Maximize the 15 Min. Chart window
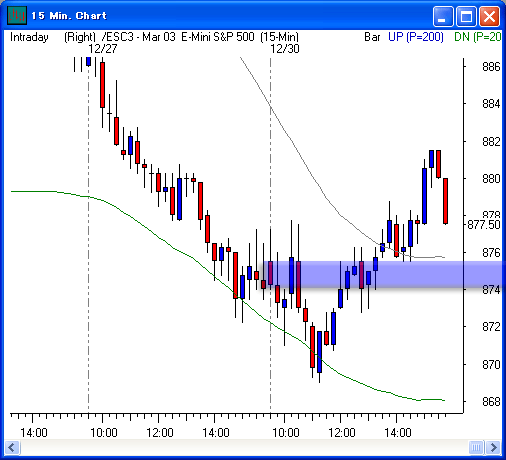The image size is (506, 460). tap(466, 16)
